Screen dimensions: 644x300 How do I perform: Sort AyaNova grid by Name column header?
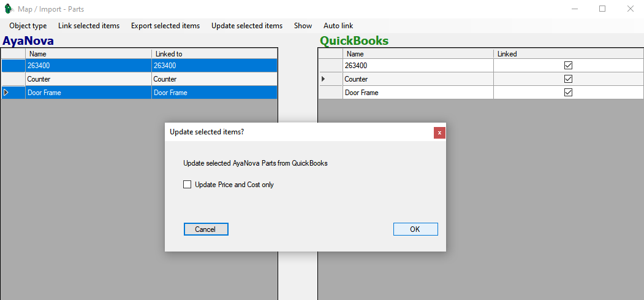click(x=88, y=54)
